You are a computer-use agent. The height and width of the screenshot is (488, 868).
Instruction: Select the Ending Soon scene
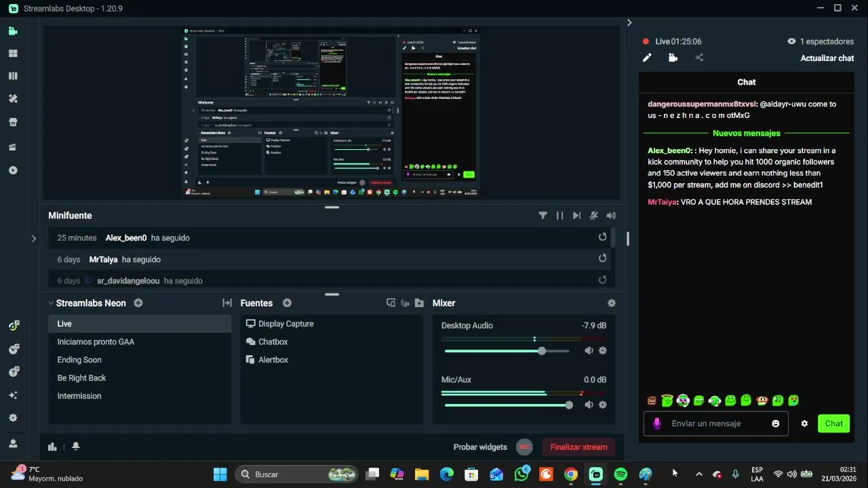click(140, 360)
